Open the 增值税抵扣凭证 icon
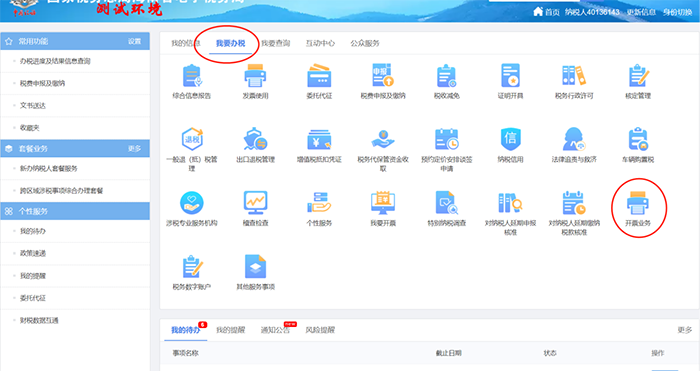This screenshot has width=700, height=371. 319,139
